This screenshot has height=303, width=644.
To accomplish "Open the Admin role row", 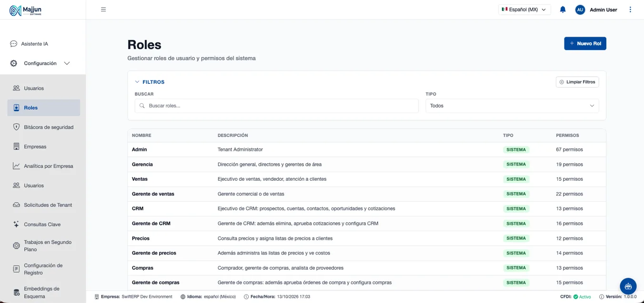I will 367,149.
